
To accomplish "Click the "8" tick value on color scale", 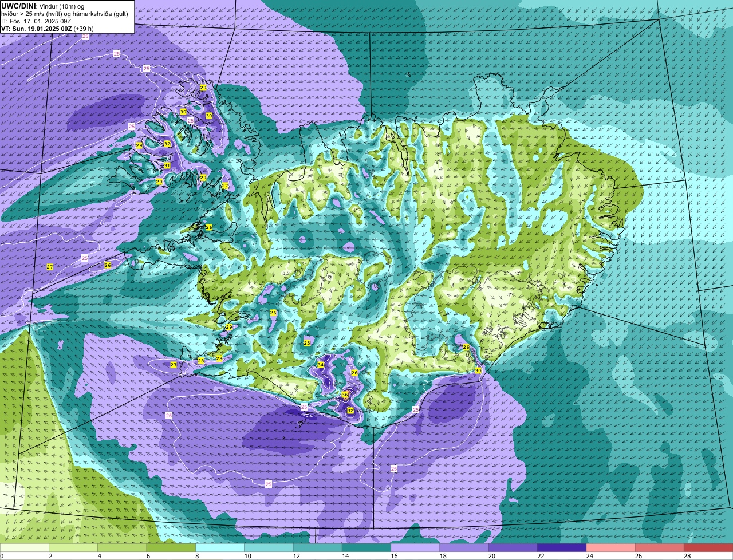I will point(197,556).
